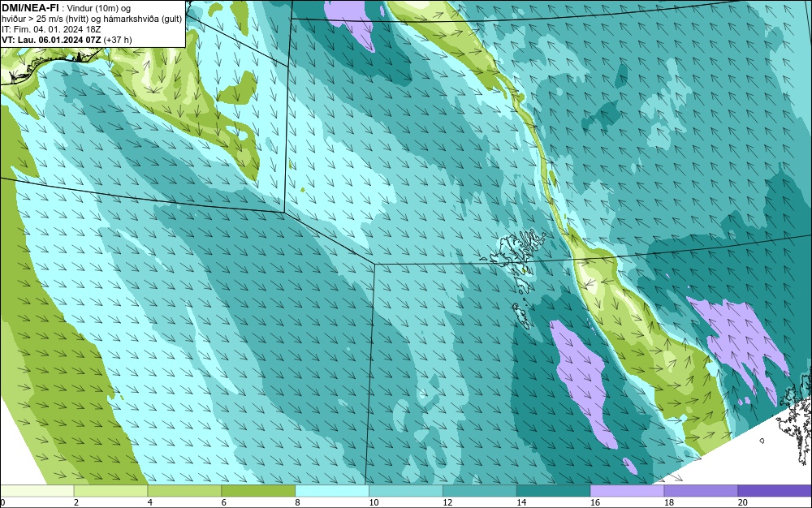The height and width of the screenshot is (508, 812).
Task: Click the legend value label '16'
Action: 595,502
